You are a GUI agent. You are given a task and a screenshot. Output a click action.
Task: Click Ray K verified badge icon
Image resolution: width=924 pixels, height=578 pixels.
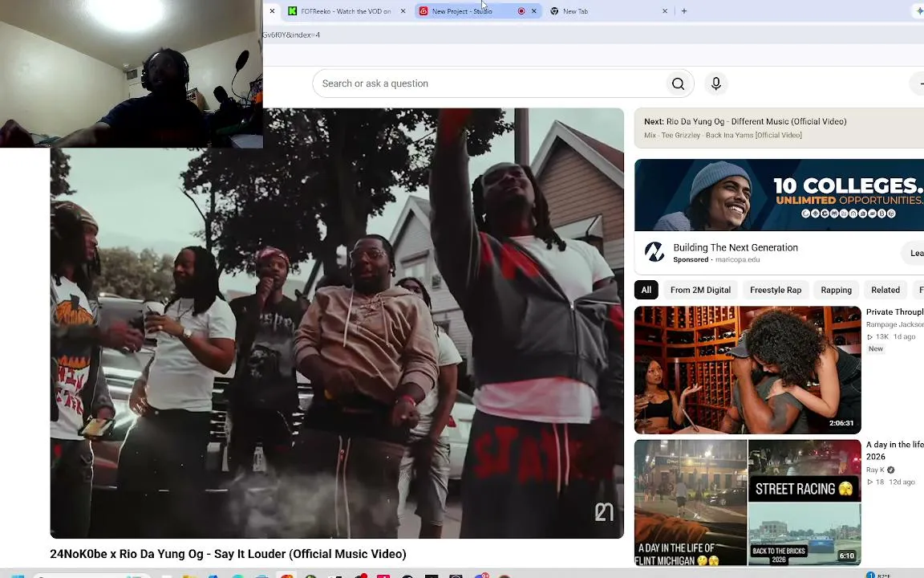(891, 470)
